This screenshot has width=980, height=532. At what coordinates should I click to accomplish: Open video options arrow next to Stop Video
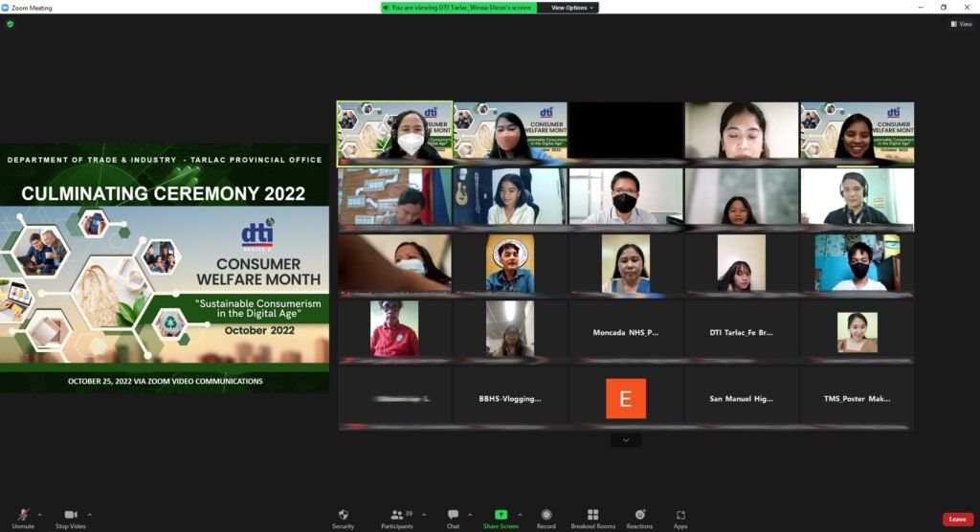point(89,515)
